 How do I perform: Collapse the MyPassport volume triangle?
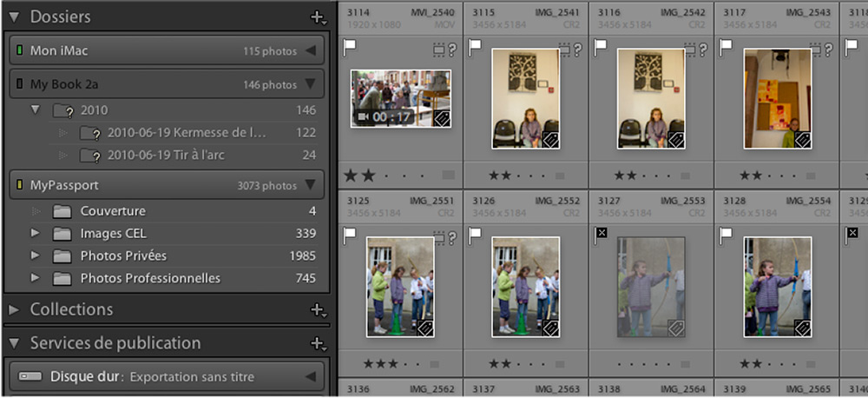[x=311, y=184]
